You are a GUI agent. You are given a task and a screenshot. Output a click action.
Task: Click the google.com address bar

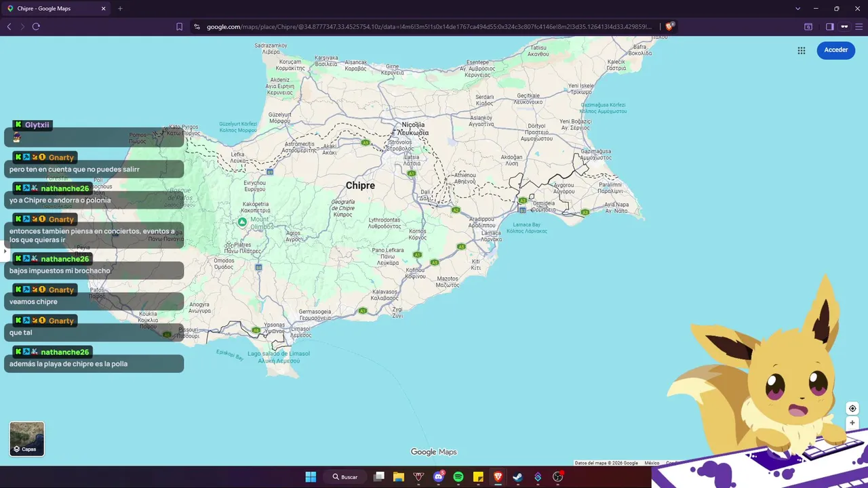pyautogui.click(x=429, y=26)
